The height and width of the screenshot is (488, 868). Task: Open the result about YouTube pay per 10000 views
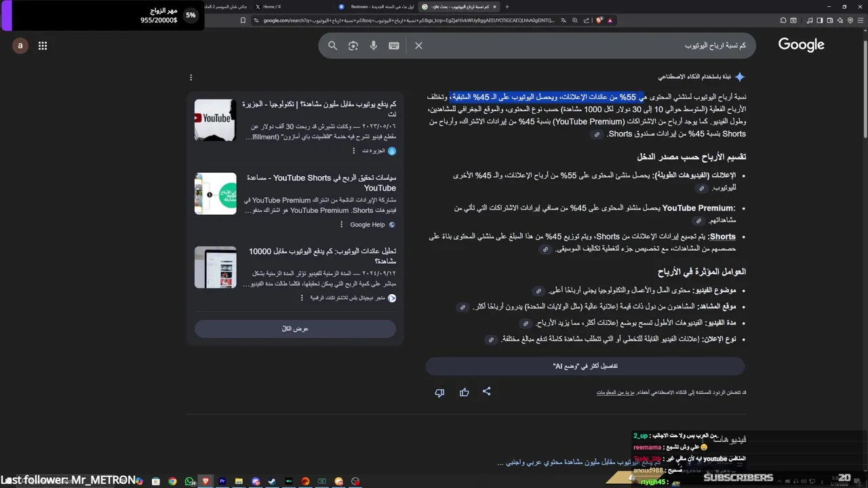(x=322, y=256)
